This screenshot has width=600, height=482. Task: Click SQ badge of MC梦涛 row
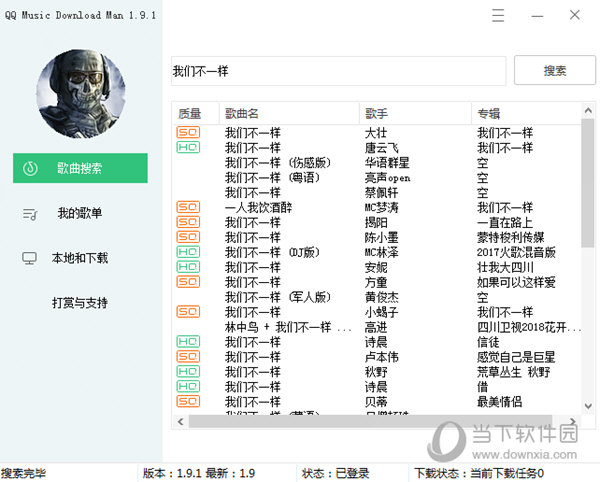click(188, 207)
